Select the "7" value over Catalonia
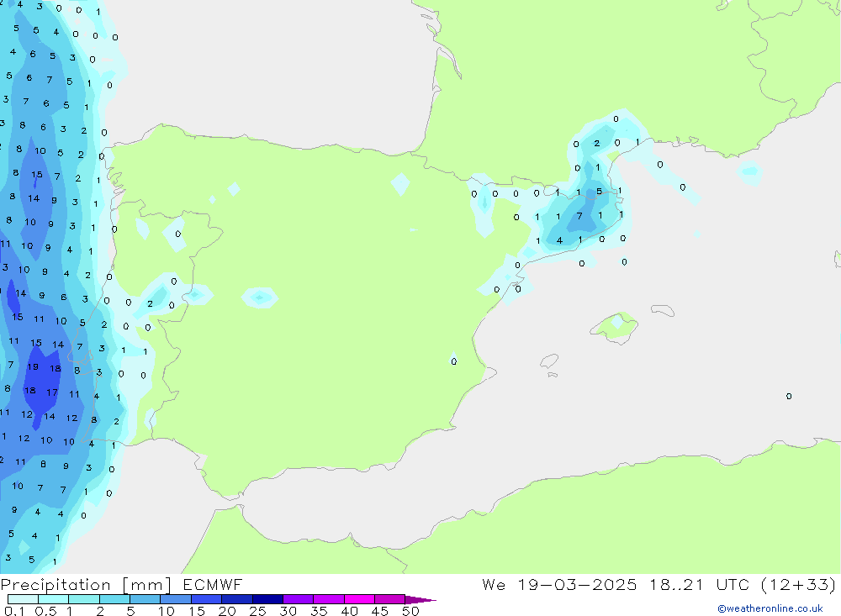 pos(579,216)
